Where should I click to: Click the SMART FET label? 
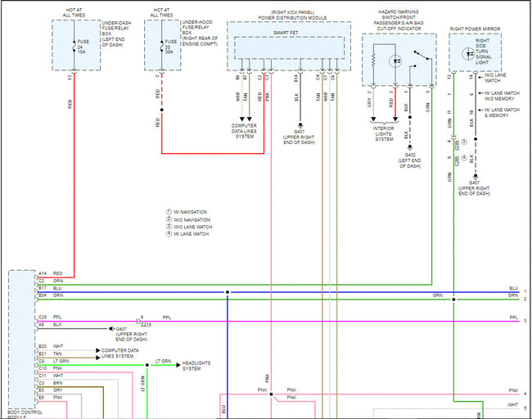click(286, 33)
